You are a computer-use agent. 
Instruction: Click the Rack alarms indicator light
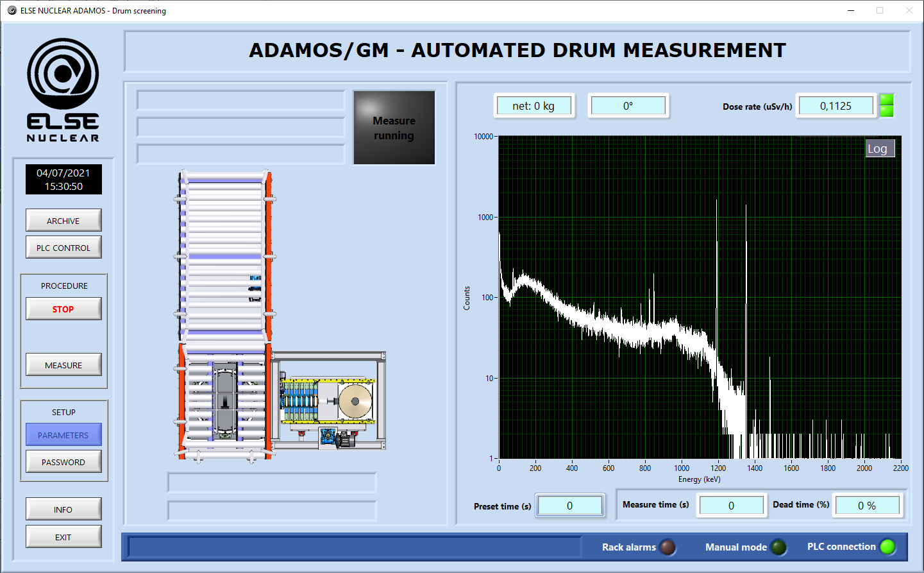tap(668, 547)
